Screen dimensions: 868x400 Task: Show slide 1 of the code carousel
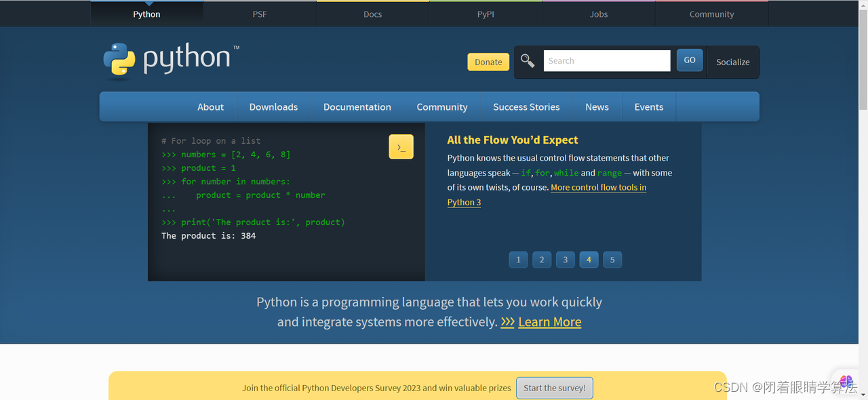(x=518, y=260)
